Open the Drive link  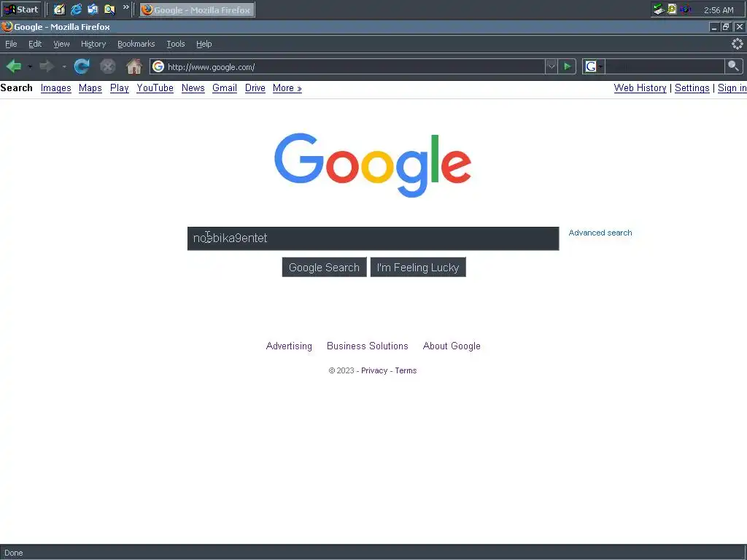(x=255, y=88)
